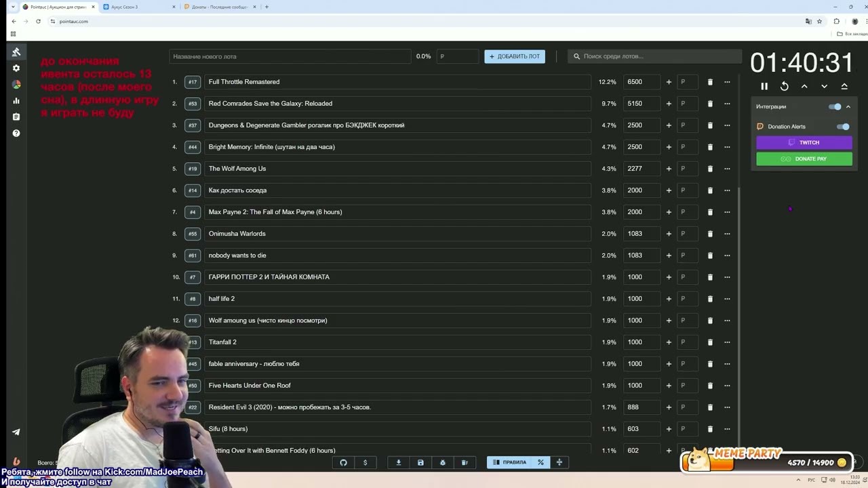Open the settings gear in sidebar
This screenshot has height=488, width=868.
[x=16, y=68]
